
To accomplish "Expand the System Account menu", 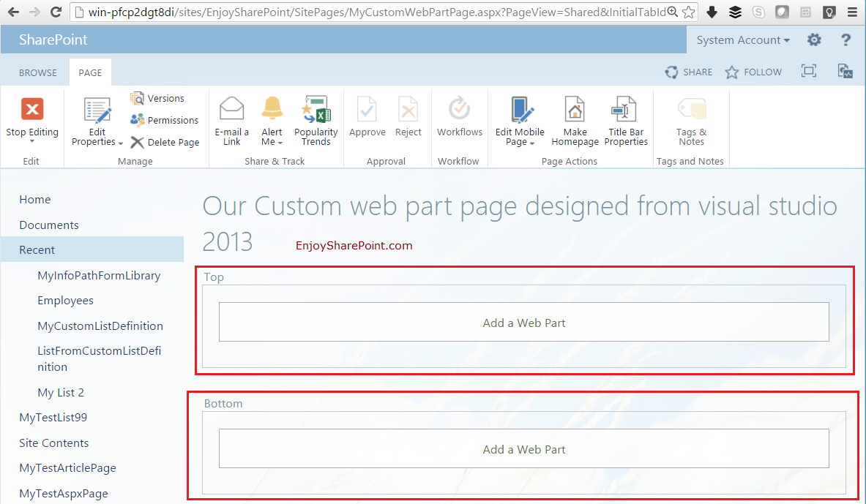I will [742, 40].
